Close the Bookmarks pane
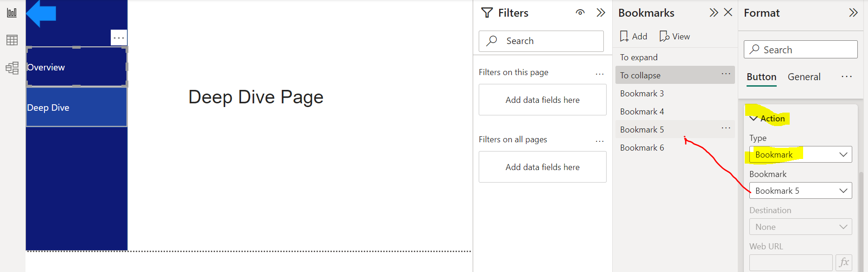The height and width of the screenshot is (272, 868). 728,12
